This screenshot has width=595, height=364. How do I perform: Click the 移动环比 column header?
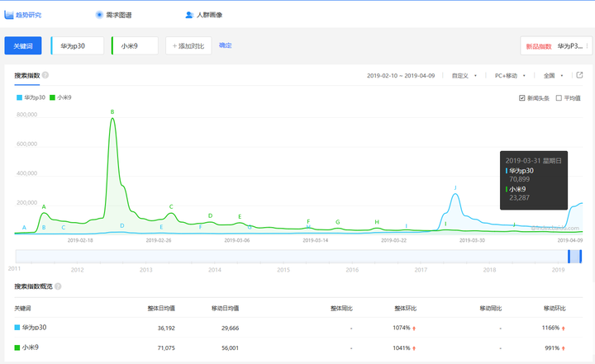555,308
